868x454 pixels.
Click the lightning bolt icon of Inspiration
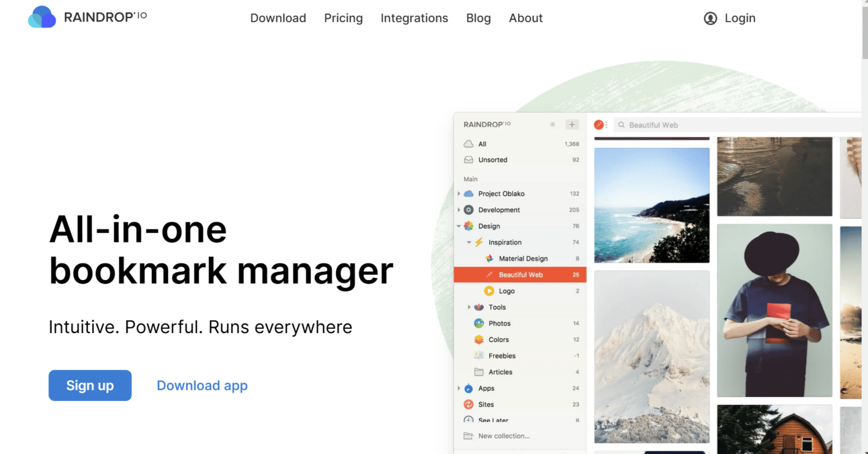(479, 242)
